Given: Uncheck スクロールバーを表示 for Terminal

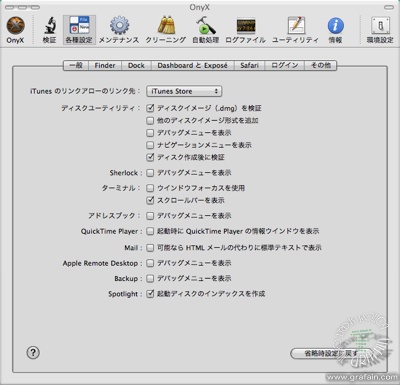Looking at the screenshot, I should [x=150, y=200].
